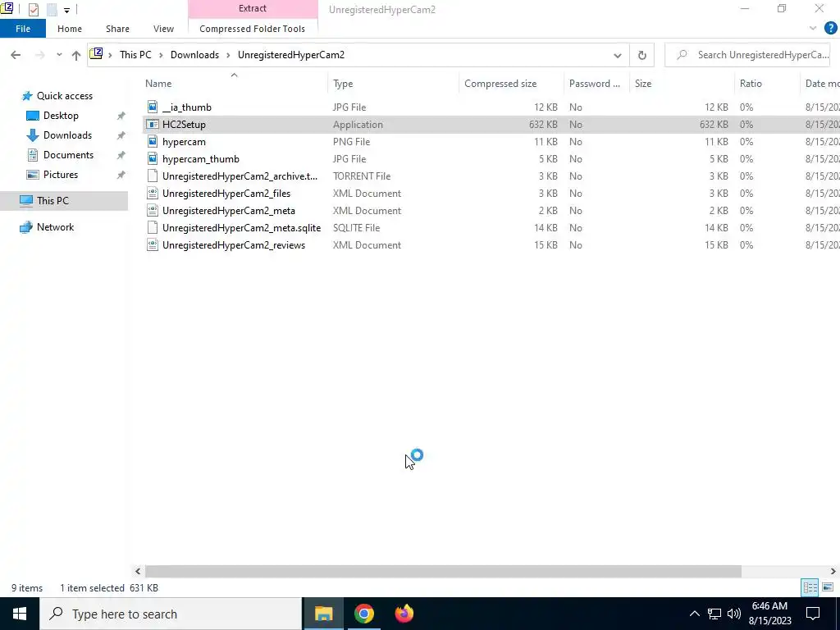Image resolution: width=840 pixels, height=630 pixels.
Task: Open Desktop in the navigation pane
Action: tap(61, 116)
